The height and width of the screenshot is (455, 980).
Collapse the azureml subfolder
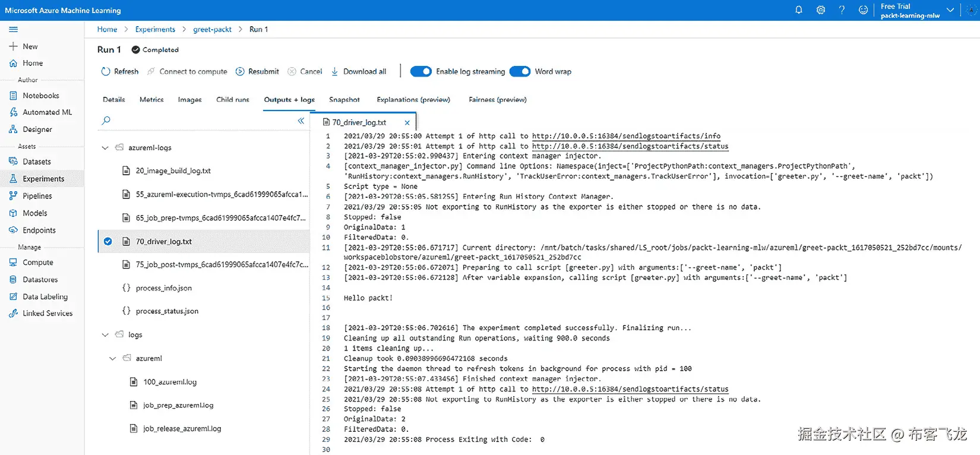pos(112,359)
